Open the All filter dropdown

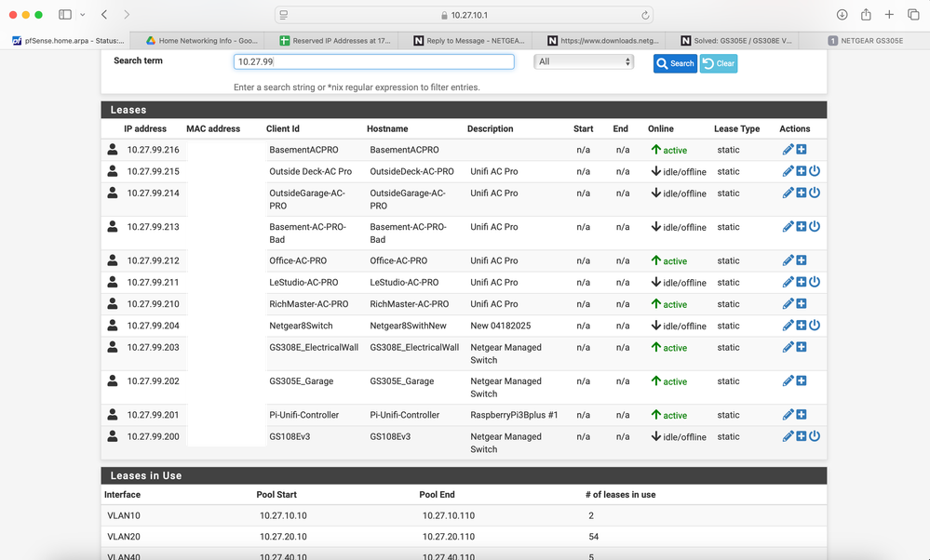tap(584, 61)
